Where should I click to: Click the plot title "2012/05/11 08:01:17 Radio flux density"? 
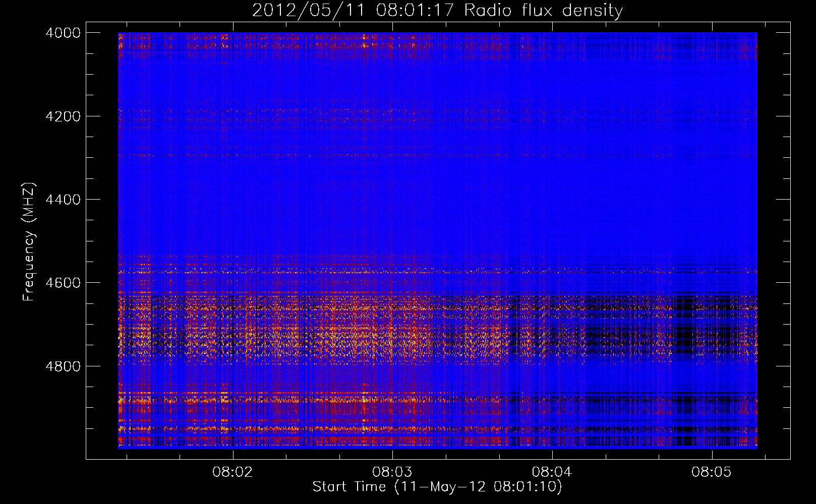point(437,10)
